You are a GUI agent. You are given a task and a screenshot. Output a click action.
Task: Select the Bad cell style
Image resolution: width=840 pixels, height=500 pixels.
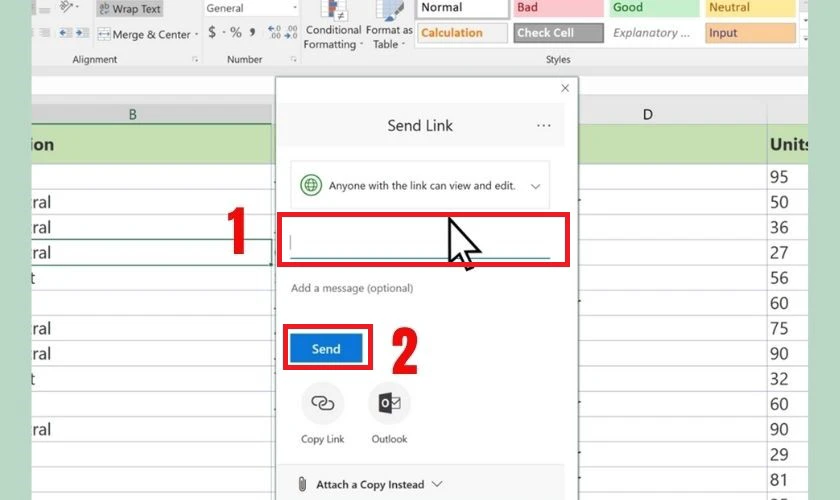(x=558, y=8)
